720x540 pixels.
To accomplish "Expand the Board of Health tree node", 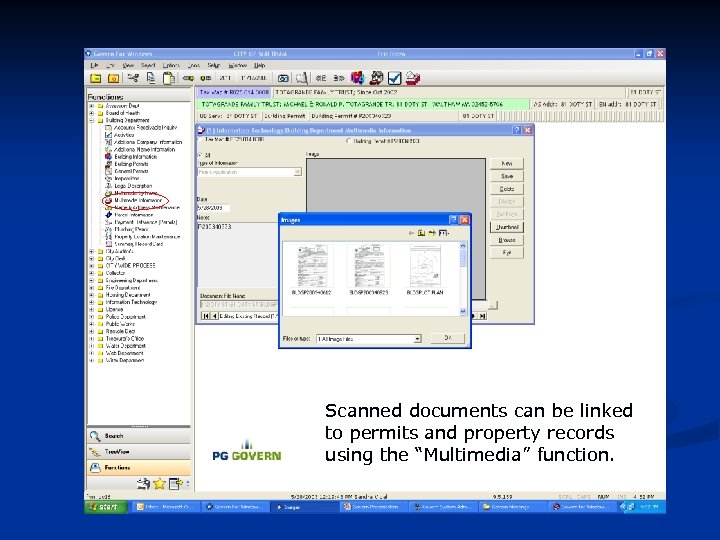I will click(91, 113).
